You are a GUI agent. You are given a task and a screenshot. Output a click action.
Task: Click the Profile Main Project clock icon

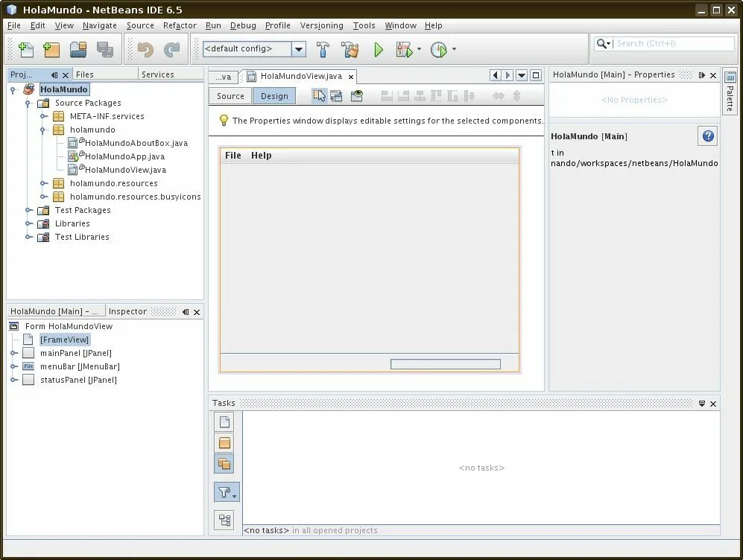coord(439,49)
